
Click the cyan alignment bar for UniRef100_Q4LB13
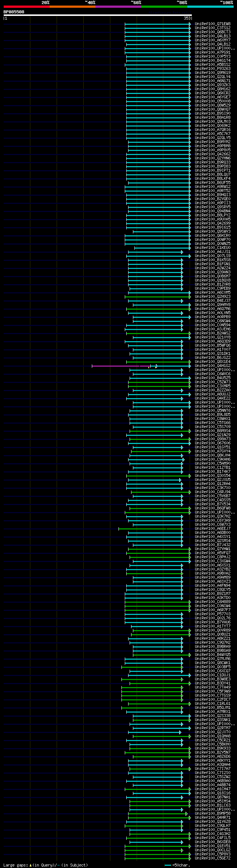158,36
